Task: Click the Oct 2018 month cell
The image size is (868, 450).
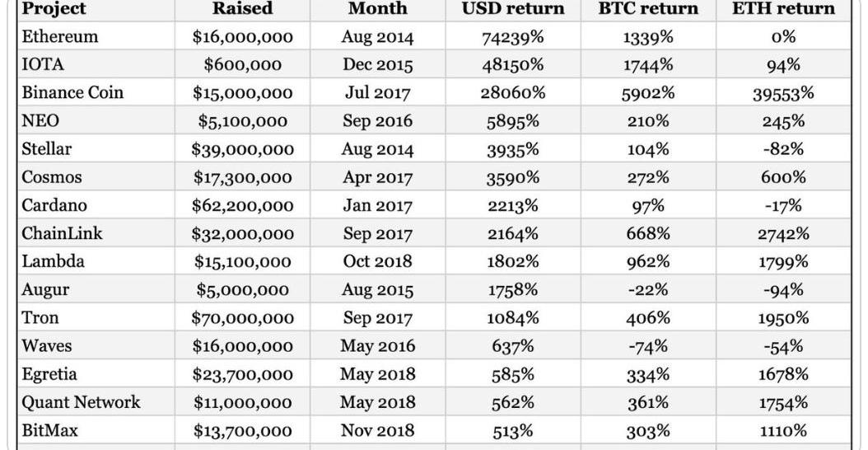Action: coord(378,262)
